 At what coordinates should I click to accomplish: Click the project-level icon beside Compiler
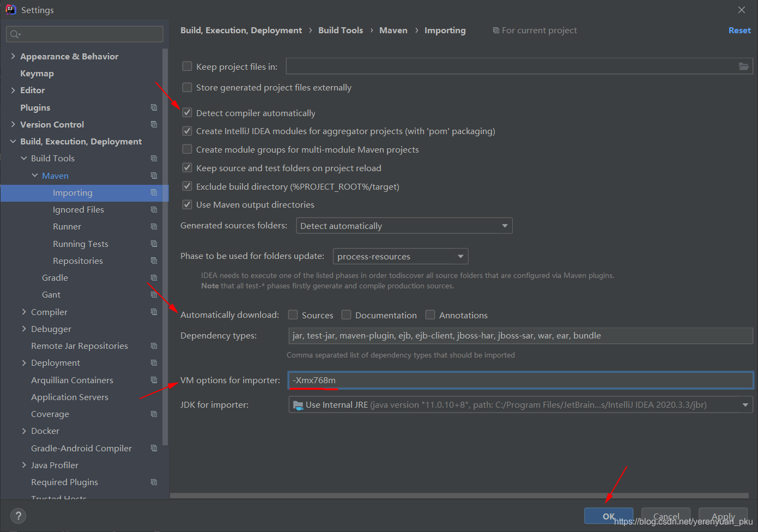point(154,312)
